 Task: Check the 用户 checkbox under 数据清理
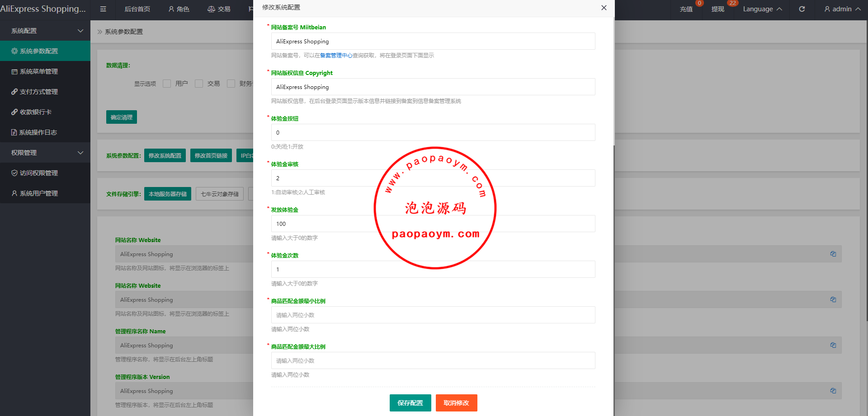click(x=167, y=84)
